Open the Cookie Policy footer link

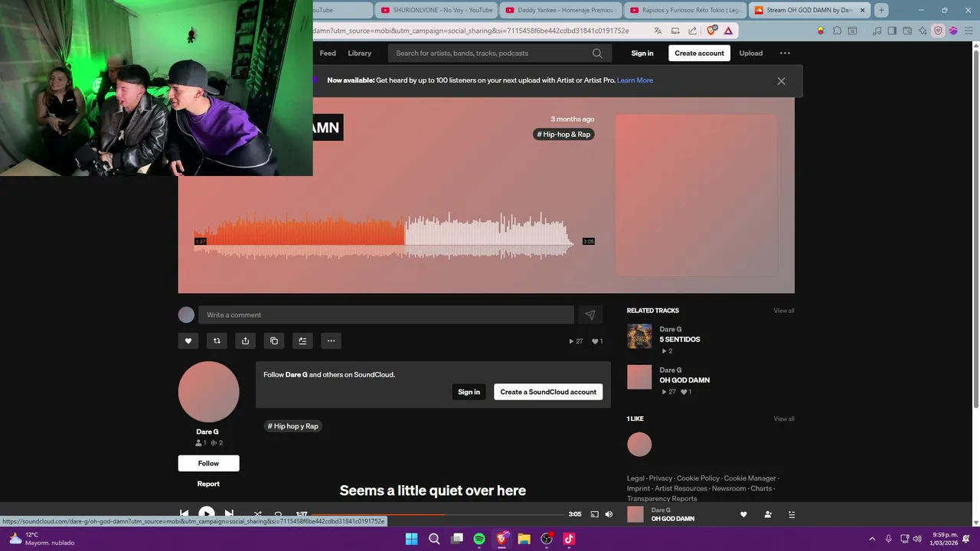coord(698,478)
